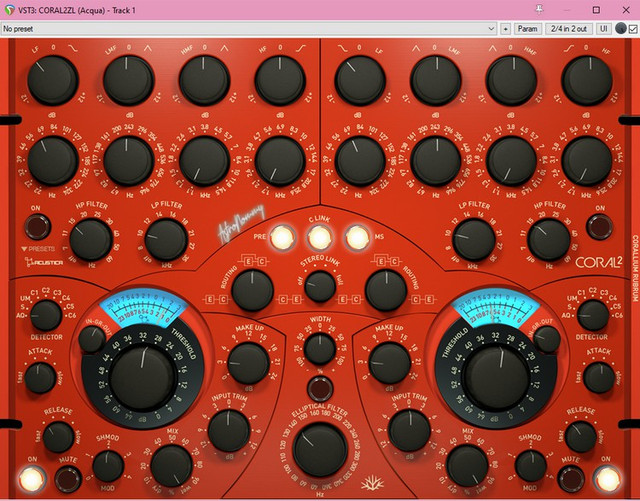Click the right LMF gain knob
This screenshot has height=501, width=640.
pyautogui.click(x=436, y=80)
